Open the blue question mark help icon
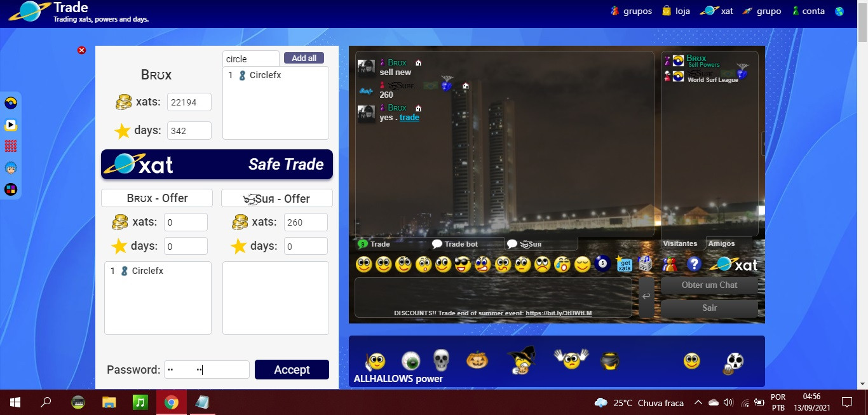The image size is (868, 415). [695, 263]
